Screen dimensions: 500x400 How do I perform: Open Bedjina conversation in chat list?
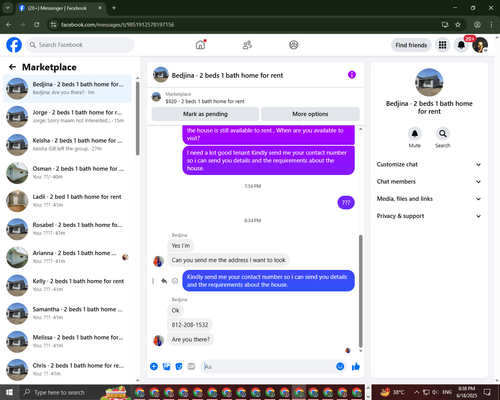[68, 88]
